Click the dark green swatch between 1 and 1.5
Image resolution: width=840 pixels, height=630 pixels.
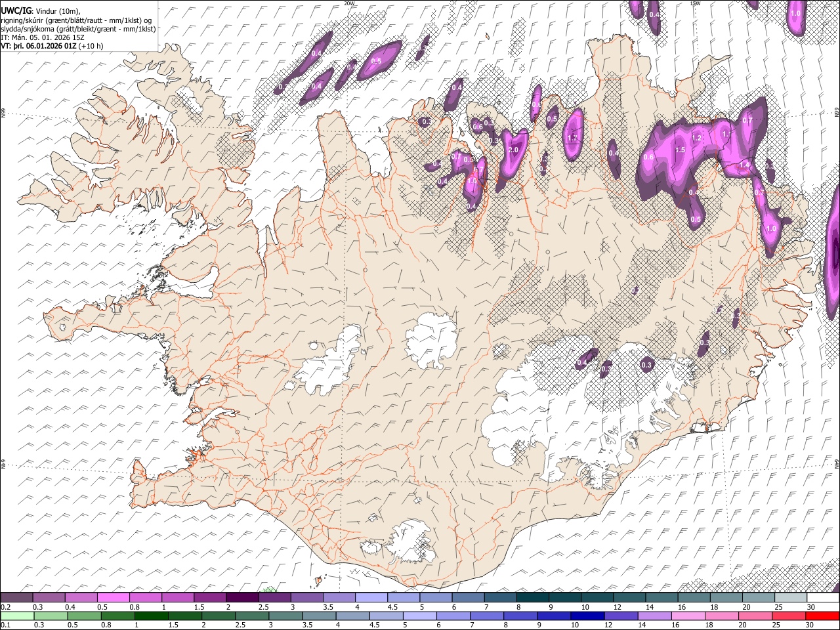(x=151, y=616)
